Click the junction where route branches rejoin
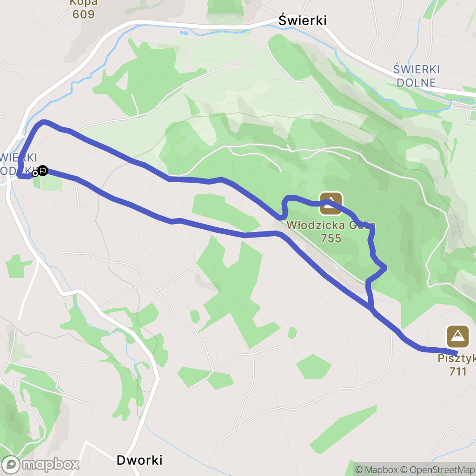This screenshot has height=476, width=476. (x=372, y=310)
